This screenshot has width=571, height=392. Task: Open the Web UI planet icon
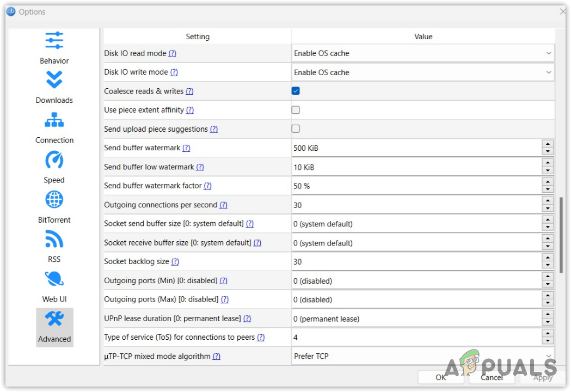54,279
